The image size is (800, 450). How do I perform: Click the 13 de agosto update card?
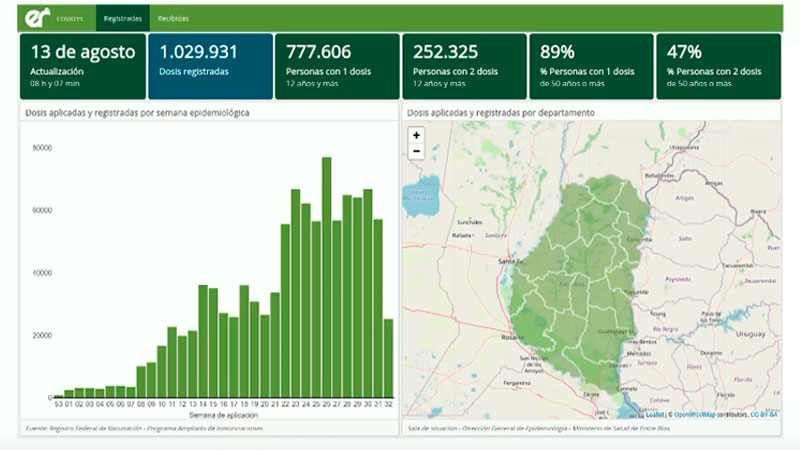(x=82, y=66)
